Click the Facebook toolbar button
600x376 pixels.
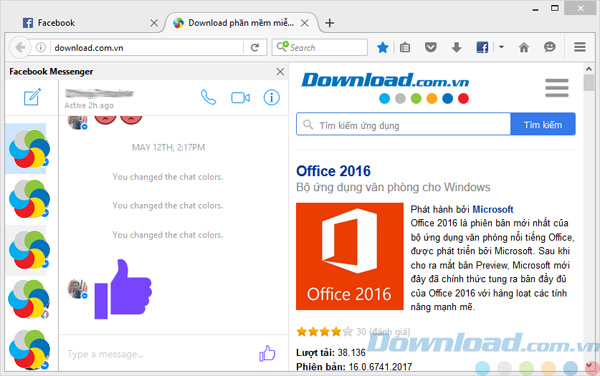point(482,47)
